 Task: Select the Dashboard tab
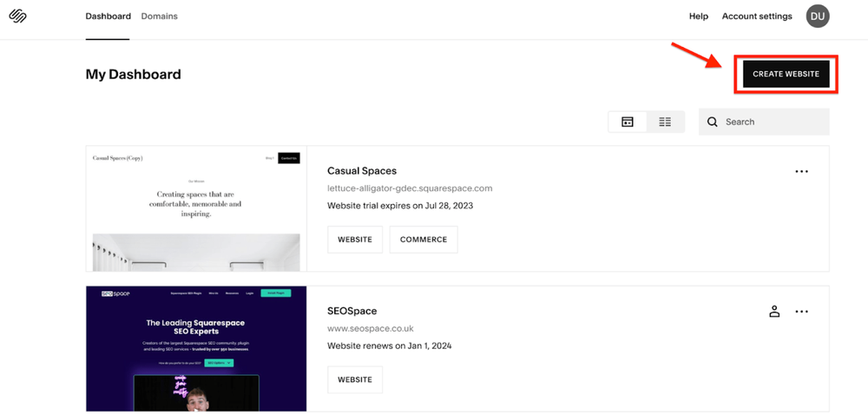click(108, 16)
